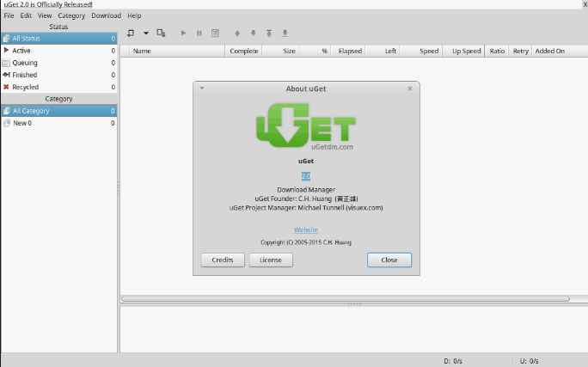Click the Download Manager description text
This screenshot has height=367, width=588.
pyautogui.click(x=306, y=190)
